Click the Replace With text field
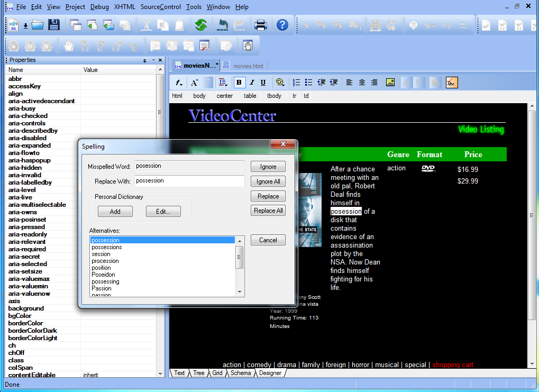Screen dimensions: 539x392 189,181
